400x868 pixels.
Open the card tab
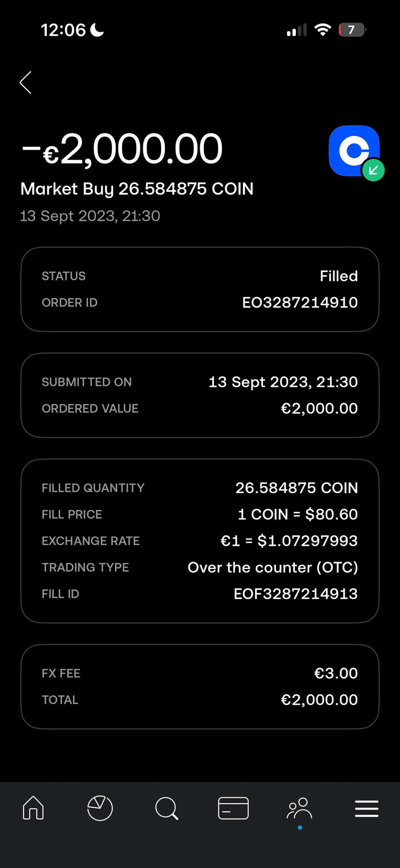(233, 808)
